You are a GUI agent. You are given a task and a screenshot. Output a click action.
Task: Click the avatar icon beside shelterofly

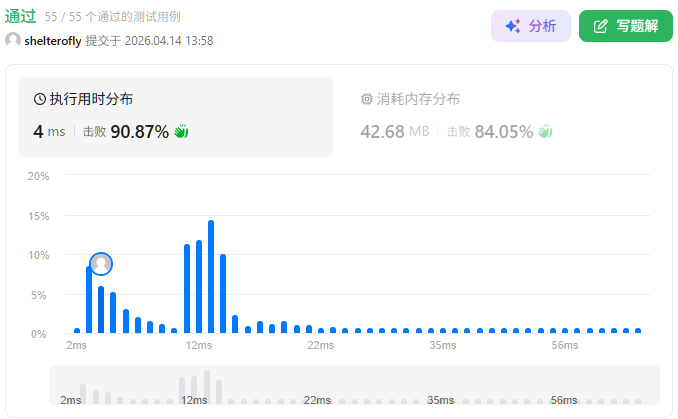click(13, 41)
